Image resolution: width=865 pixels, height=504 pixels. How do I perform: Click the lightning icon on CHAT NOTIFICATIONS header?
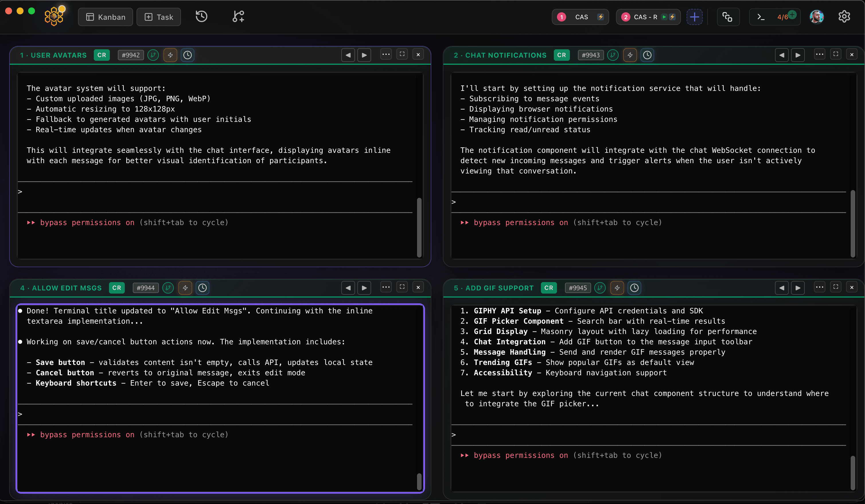(630, 55)
